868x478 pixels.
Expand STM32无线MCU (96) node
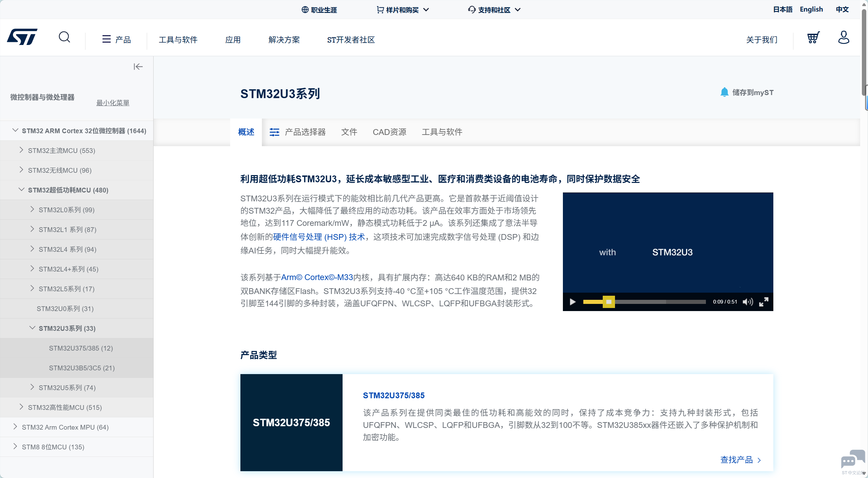tap(21, 170)
